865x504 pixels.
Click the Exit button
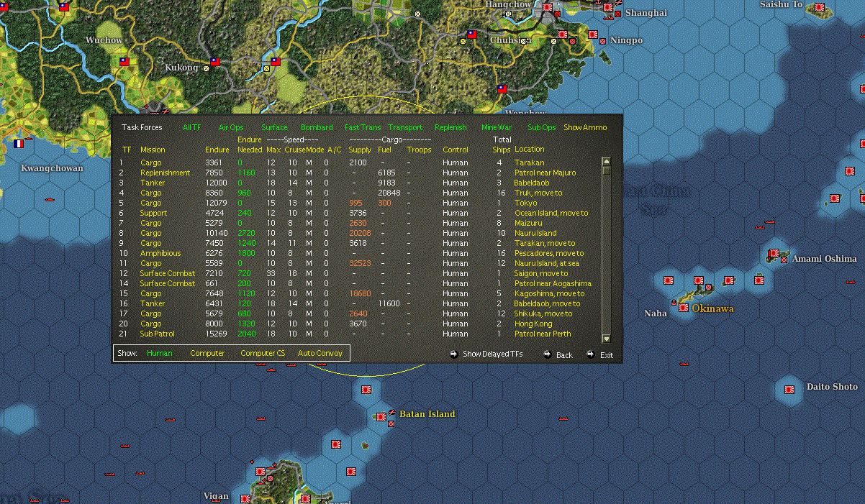(x=607, y=355)
